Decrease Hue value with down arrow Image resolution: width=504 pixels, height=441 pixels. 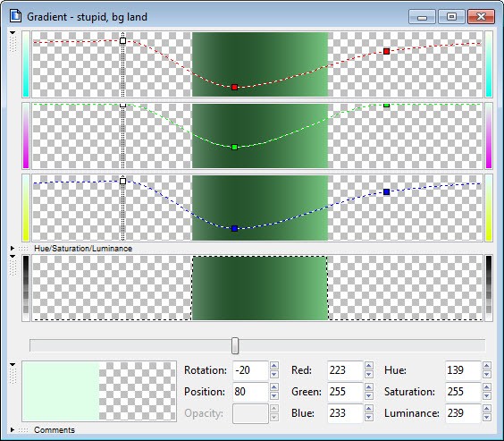[487, 375]
